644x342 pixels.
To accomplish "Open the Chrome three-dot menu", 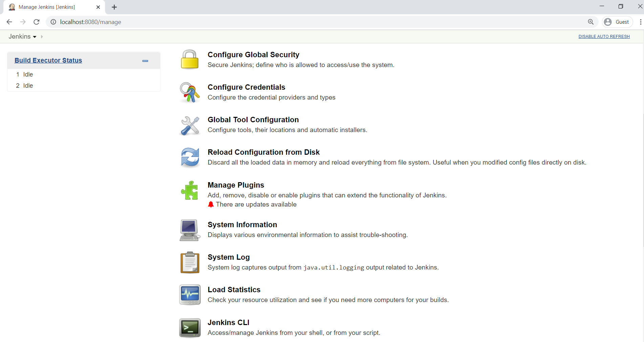I will (x=640, y=22).
